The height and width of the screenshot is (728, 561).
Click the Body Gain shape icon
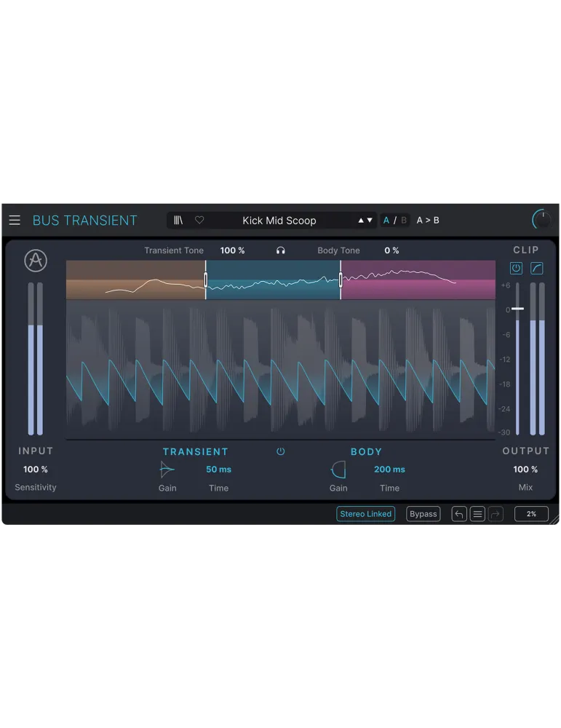point(338,470)
